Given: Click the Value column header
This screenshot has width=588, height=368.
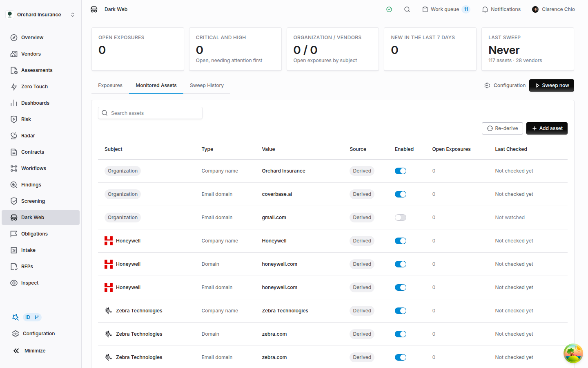Looking at the screenshot, I should click(268, 149).
